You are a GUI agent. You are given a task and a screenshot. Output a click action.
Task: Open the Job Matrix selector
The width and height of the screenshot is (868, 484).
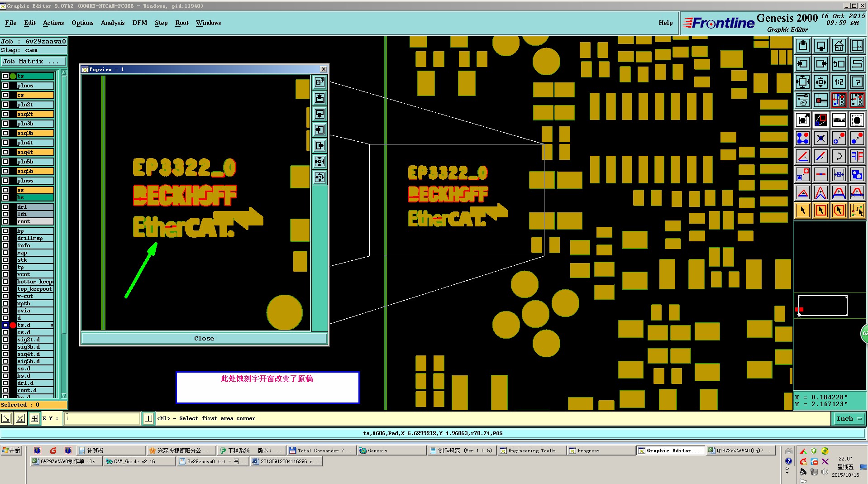click(x=34, y=62)
